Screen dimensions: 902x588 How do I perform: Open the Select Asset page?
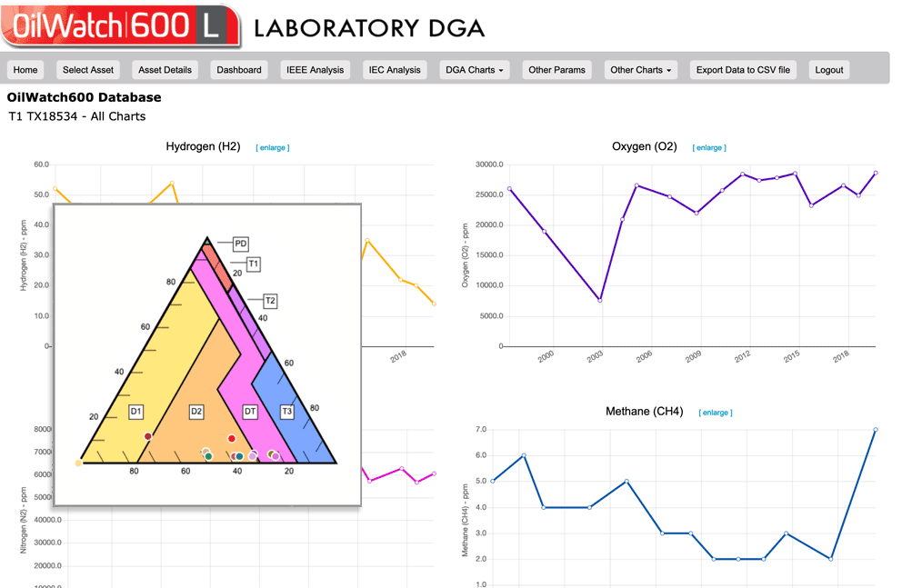point(88,70)
